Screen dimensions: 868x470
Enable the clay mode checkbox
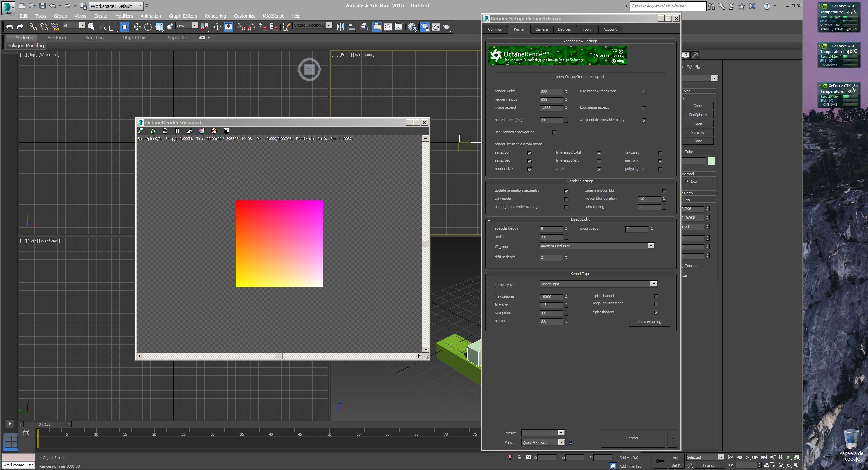coord(566,199)
